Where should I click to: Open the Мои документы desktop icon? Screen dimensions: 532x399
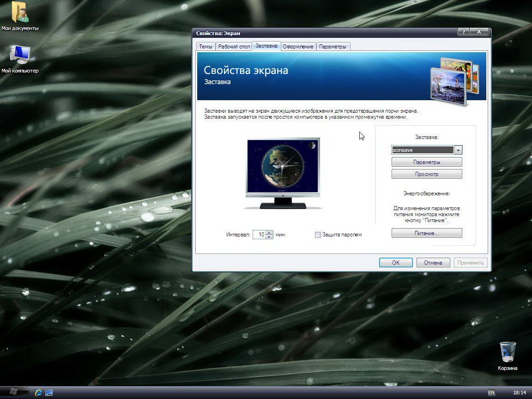point(19,14)
